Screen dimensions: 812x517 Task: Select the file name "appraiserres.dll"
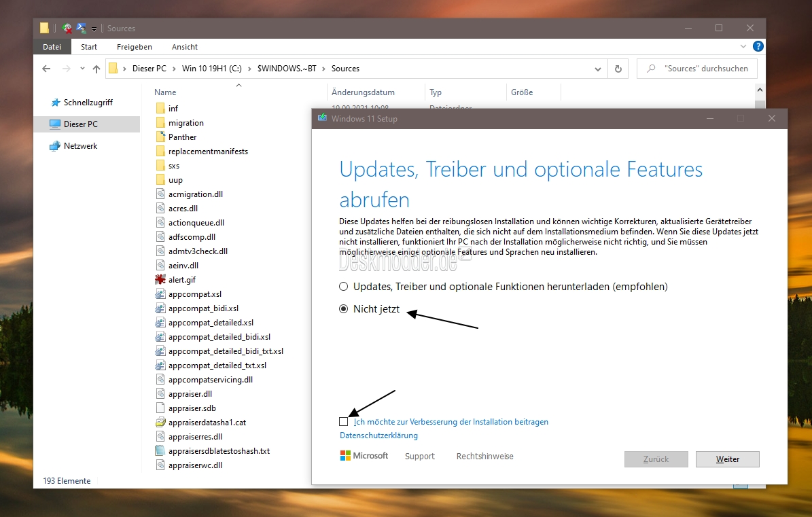click(195, 437)
